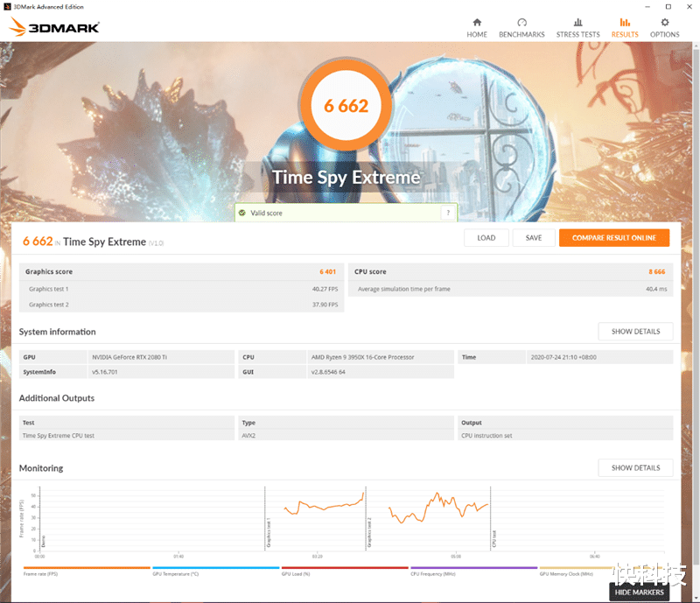Click the Graphics test 2 marker line
Screen dimensions: 700x603
pyautogui.click(x=366, y=518)
